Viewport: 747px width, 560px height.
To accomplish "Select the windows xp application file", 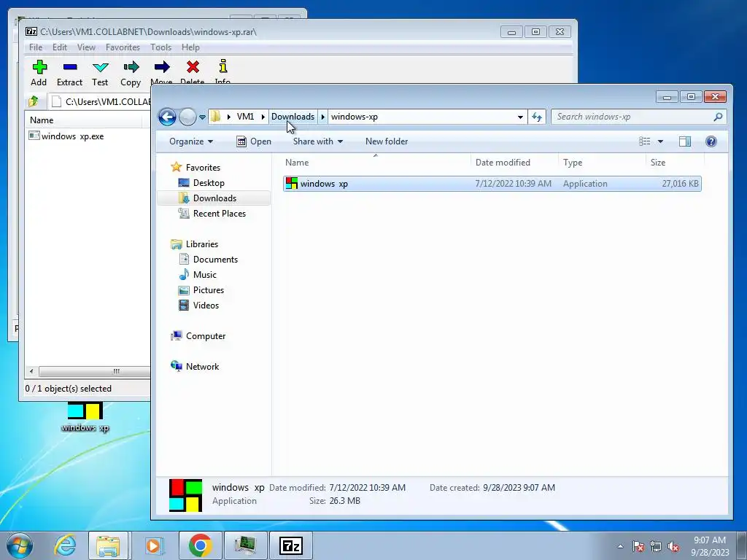I will [x=492, y=184].
